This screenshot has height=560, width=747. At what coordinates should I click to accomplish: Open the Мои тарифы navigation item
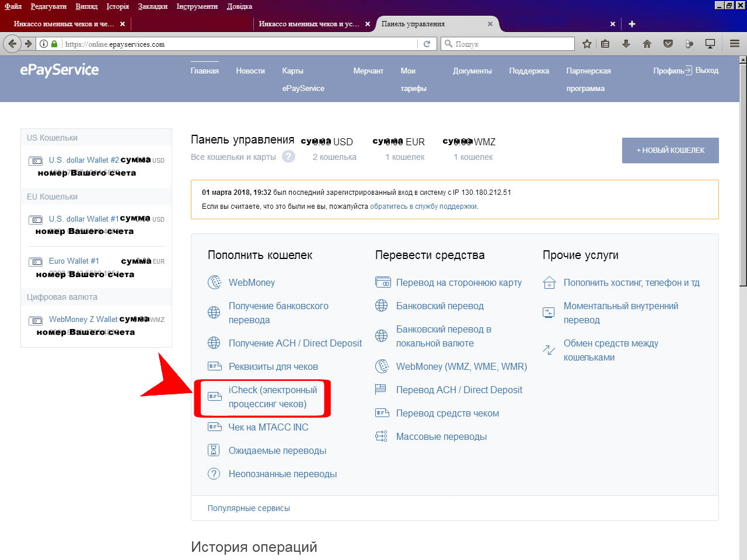point(413,79)
